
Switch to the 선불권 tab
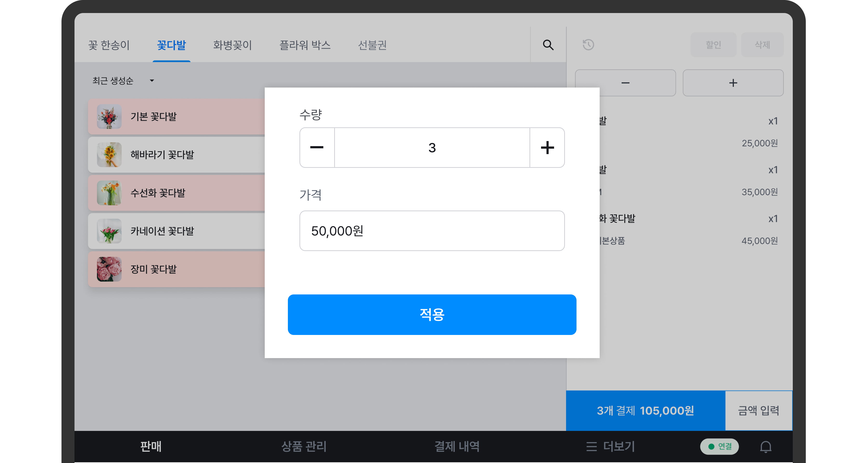(x=372, y=45)
